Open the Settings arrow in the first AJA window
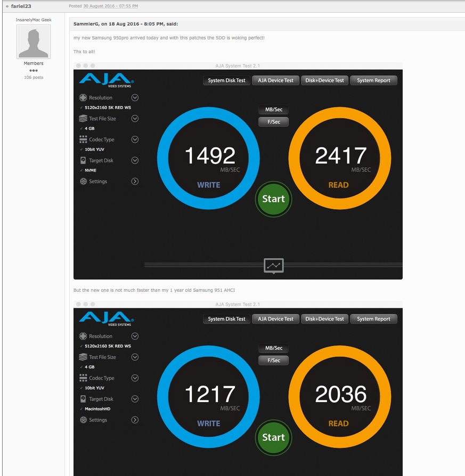The width and height of the screenshot is (465, 476). coord(135,181)
